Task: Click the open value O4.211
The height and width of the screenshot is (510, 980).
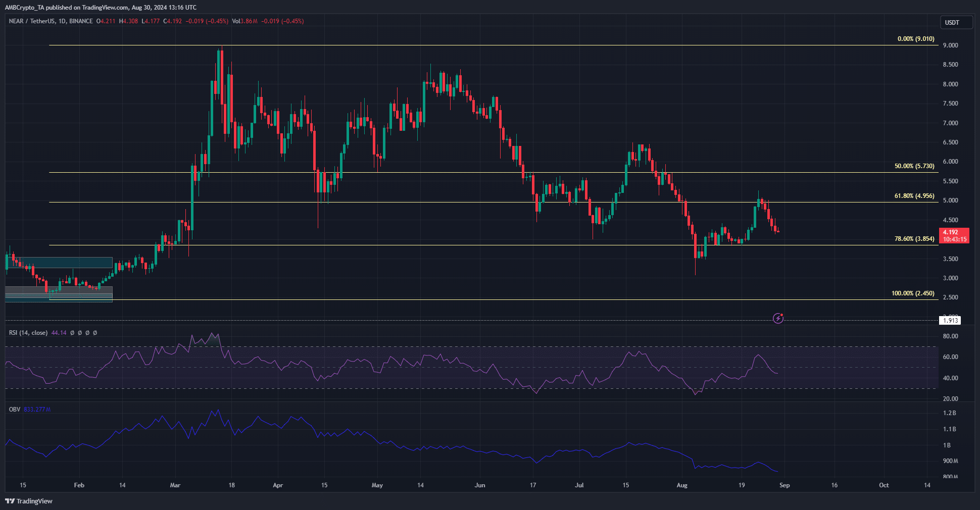Action: tap(106, 21)
